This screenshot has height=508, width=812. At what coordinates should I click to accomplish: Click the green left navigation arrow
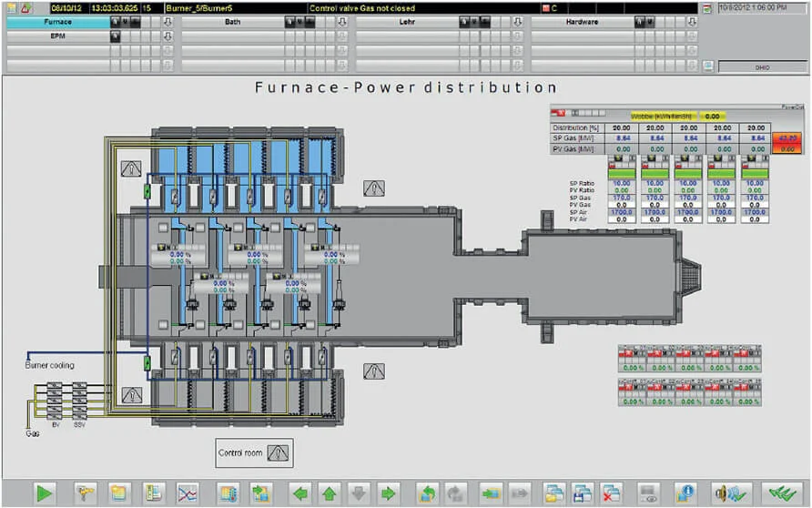pos(299,493)
